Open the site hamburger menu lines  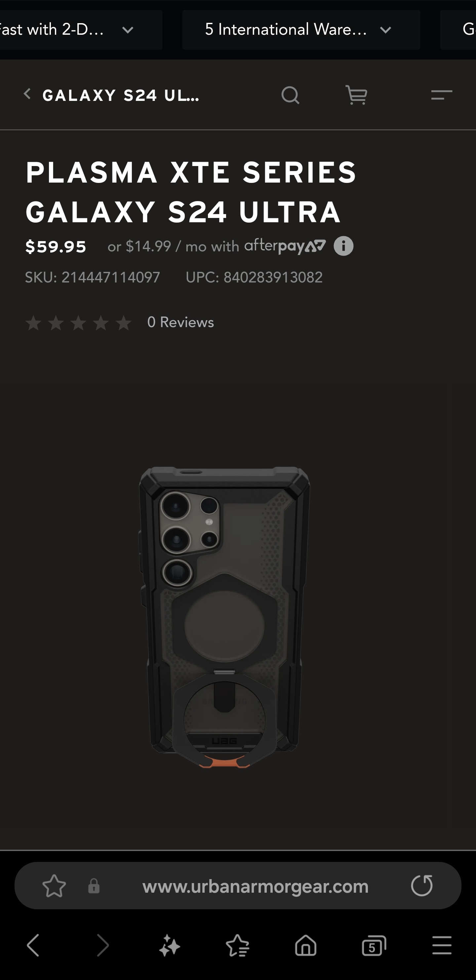pos(441,95)
